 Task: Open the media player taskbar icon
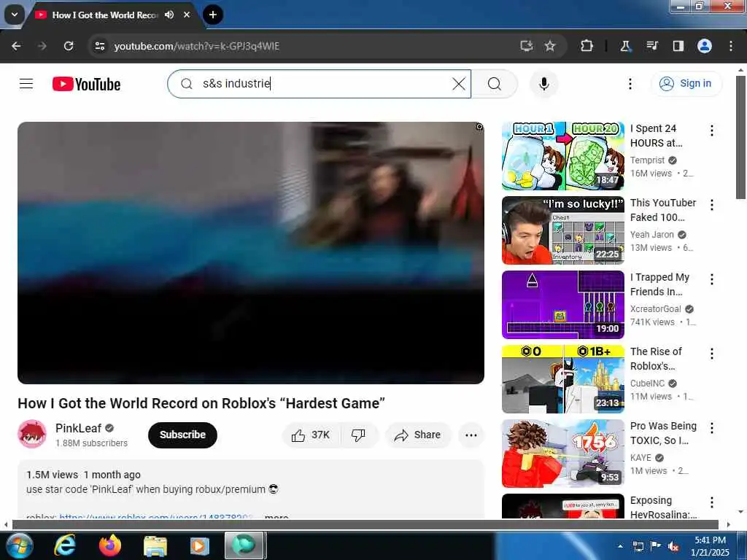[200, 545]
